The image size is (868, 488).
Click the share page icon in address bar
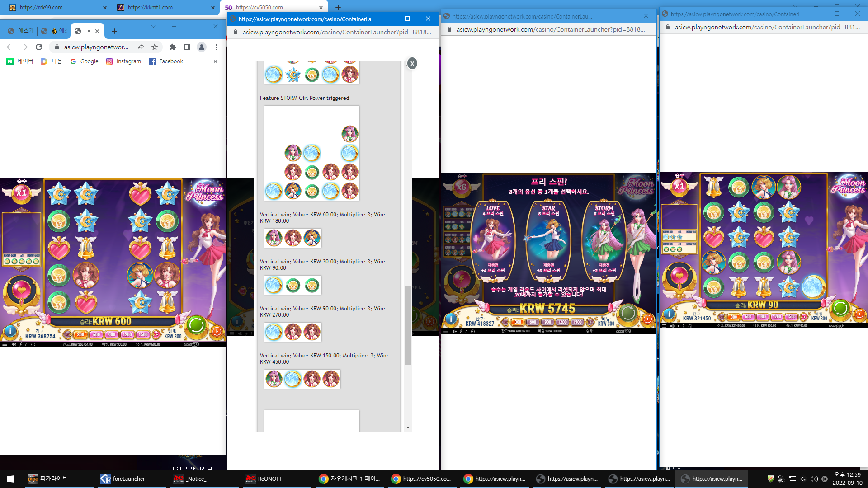[140, 47]
